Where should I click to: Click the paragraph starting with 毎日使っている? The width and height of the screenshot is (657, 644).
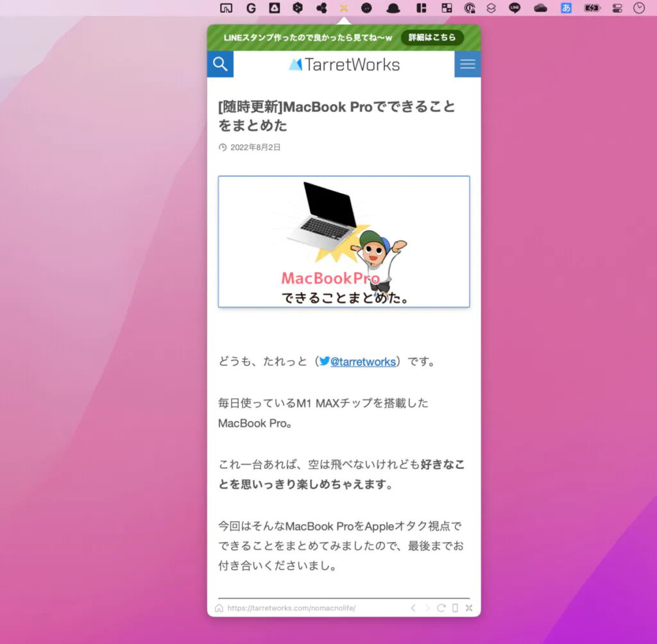tap(323, 413)
